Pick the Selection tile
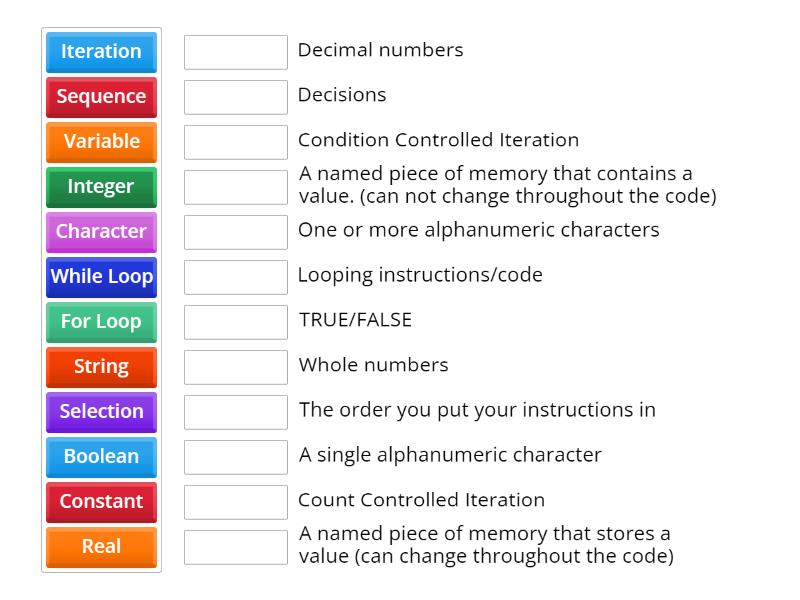This screenshot has height=600, width=800. [101, 411]
